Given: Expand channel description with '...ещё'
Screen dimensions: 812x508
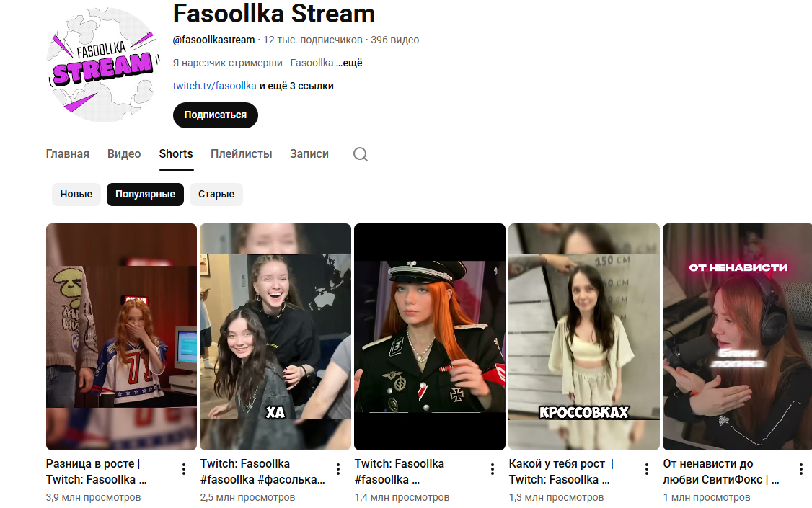Looking at the screenshot, I should click(349, 63).
